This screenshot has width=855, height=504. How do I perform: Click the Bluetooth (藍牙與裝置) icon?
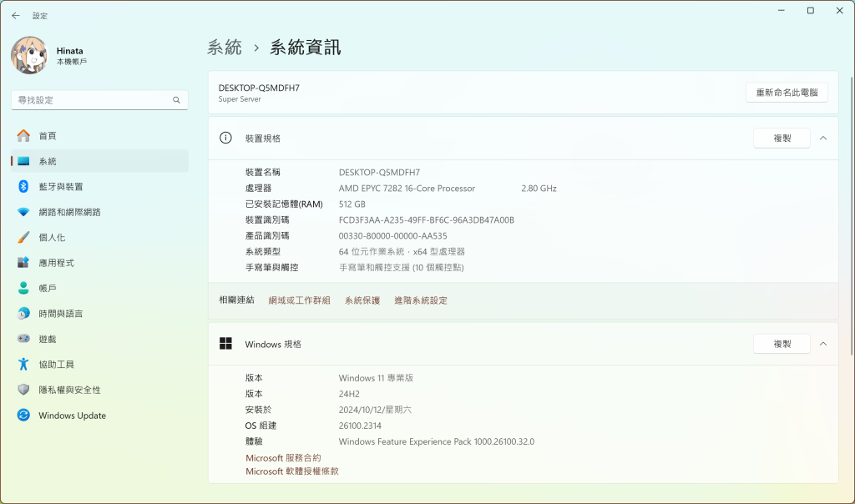coord(23,186)
